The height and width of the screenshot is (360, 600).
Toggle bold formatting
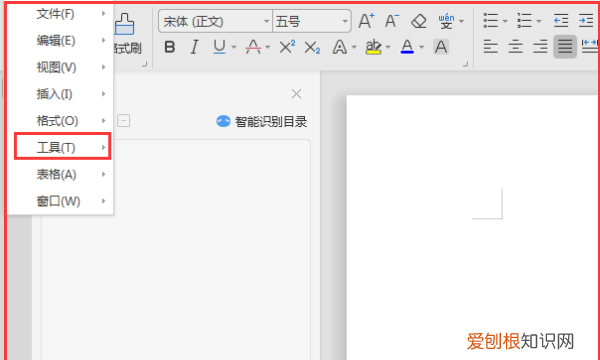point(170,47)
